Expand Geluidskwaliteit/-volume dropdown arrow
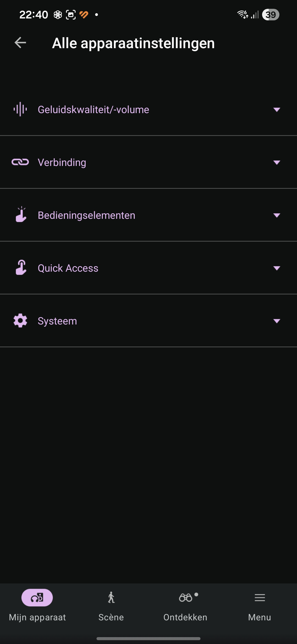Image resolution: width=297 pixels, height=644 pixels. pos(277,110)
